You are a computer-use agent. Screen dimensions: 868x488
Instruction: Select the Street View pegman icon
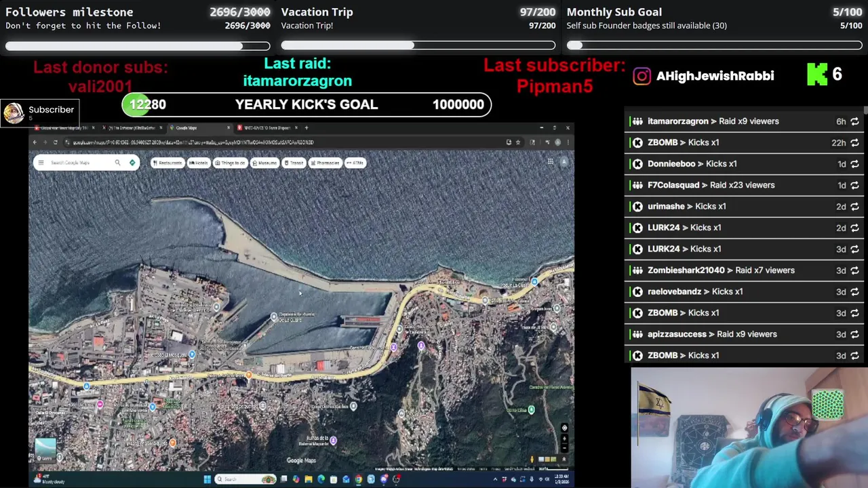[533, 460]
